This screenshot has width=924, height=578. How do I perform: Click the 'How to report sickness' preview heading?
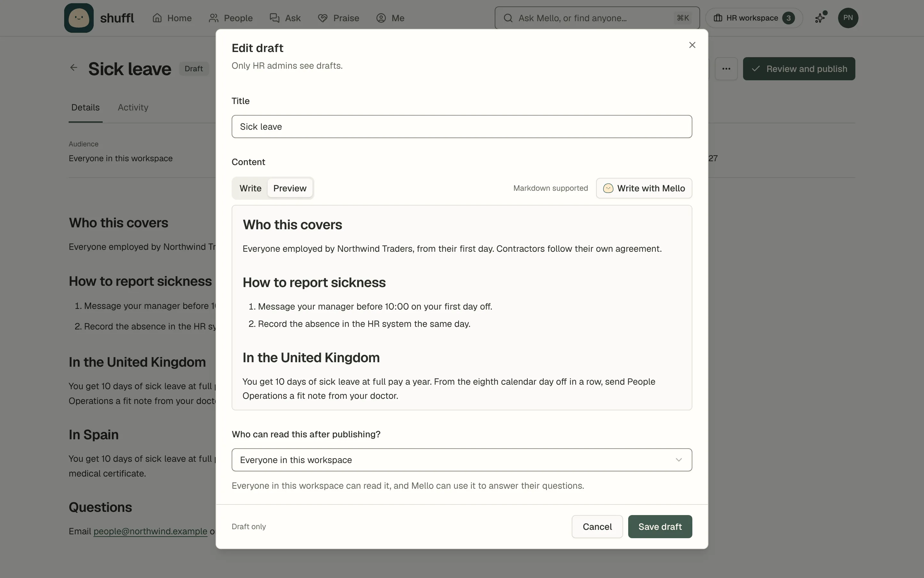[314, 283]
